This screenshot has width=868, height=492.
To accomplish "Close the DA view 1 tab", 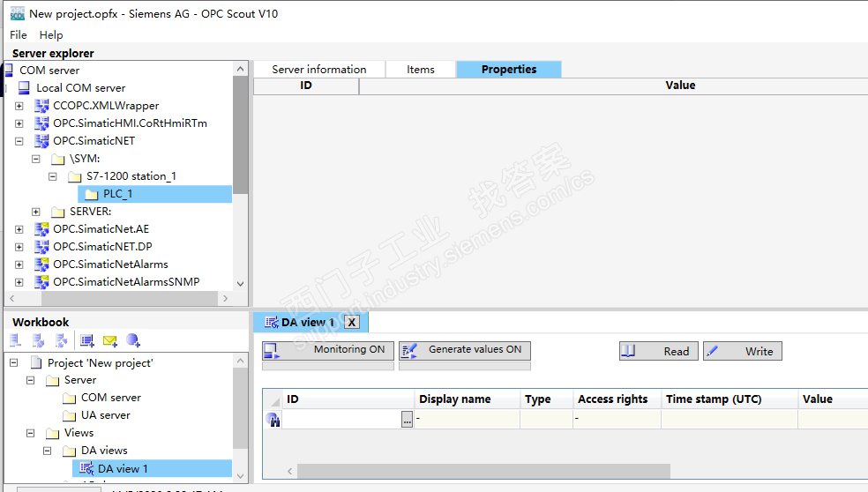I will click(351, 322).
